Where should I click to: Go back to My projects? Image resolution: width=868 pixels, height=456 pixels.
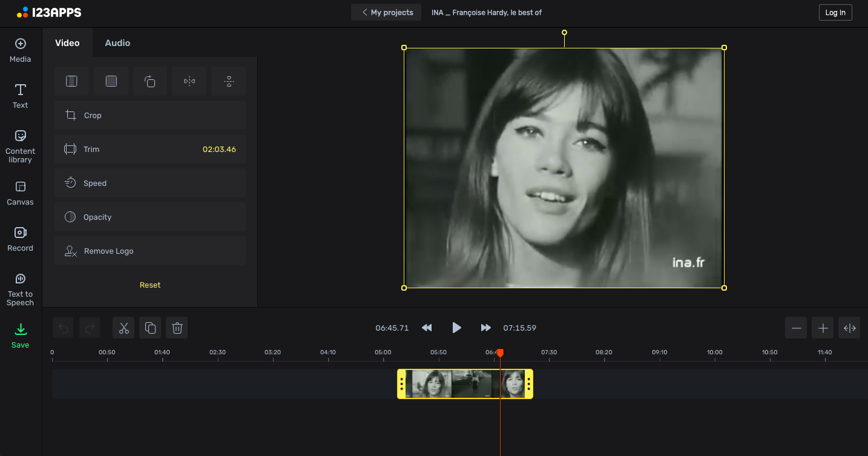386,12
